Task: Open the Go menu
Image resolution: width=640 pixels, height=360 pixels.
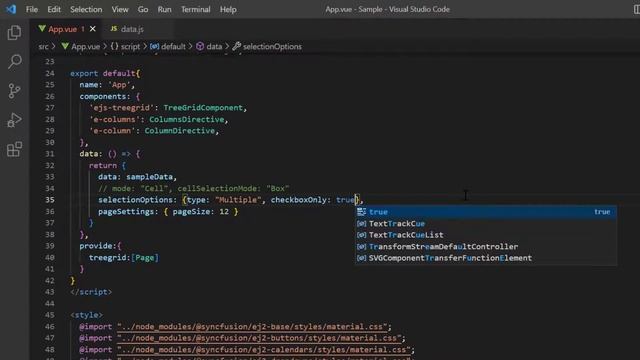Action: pyautogui.click(x=143, y=9)
